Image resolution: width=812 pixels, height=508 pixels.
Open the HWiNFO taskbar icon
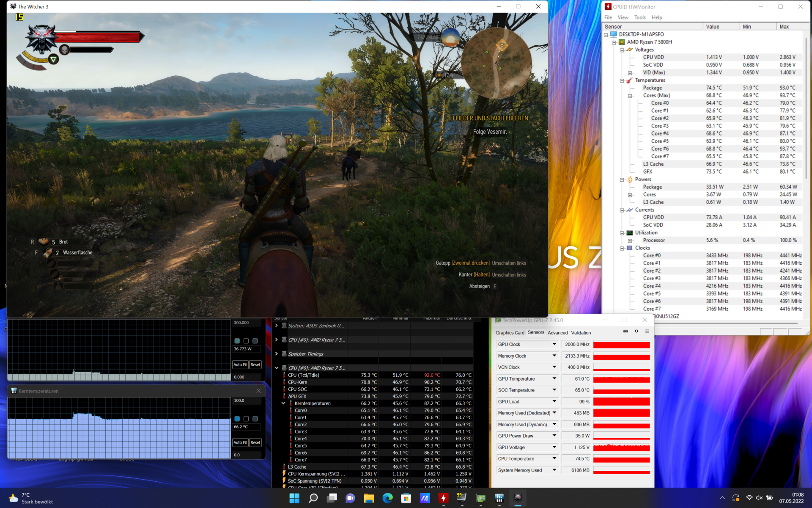(499, 498)
